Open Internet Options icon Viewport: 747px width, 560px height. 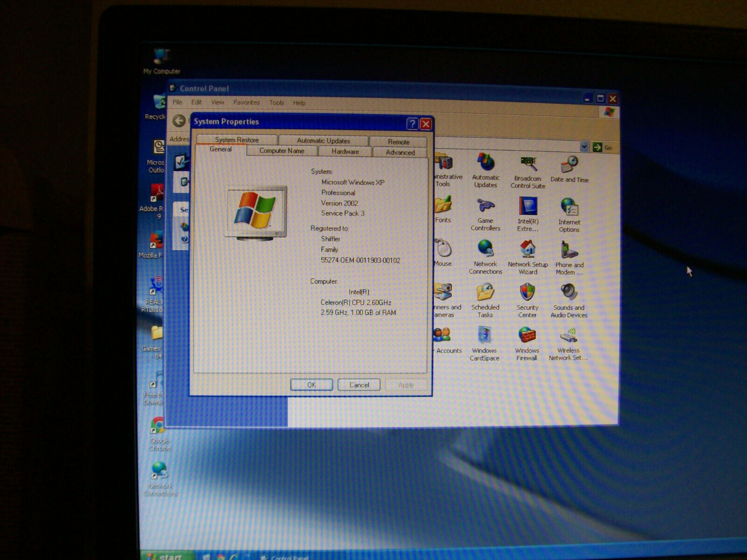pos(570,215)
